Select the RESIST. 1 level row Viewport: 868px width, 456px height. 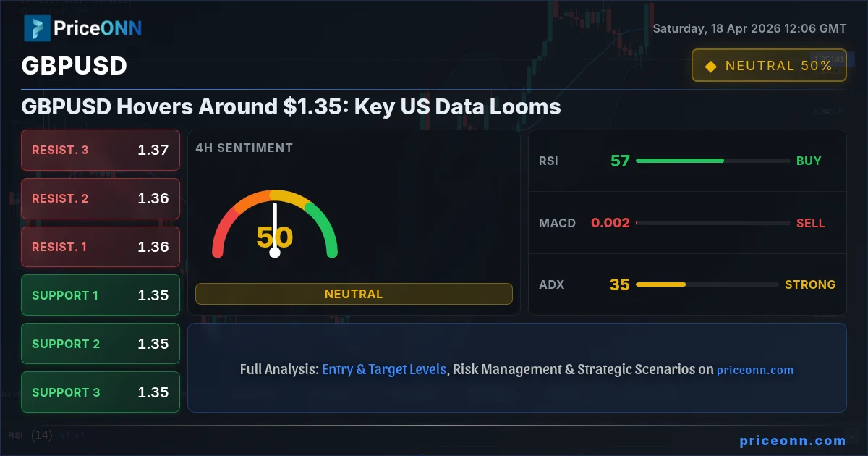pyautogui.click(x=101, y=247)
